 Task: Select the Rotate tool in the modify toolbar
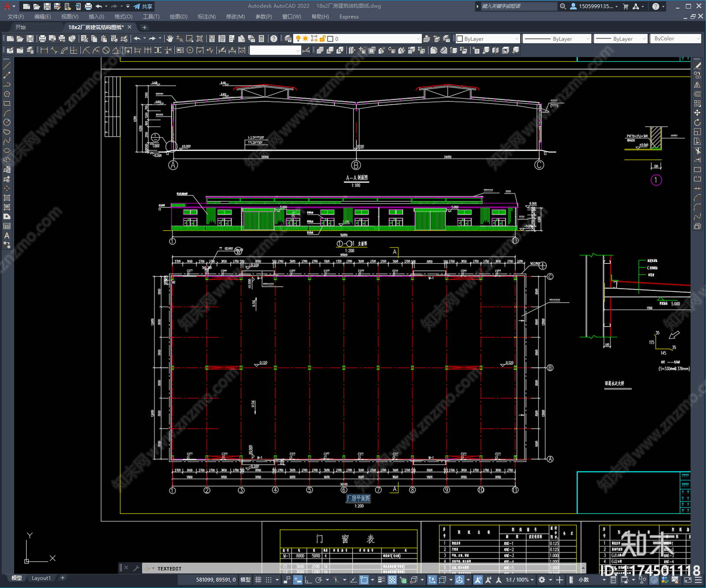point(697,122)
